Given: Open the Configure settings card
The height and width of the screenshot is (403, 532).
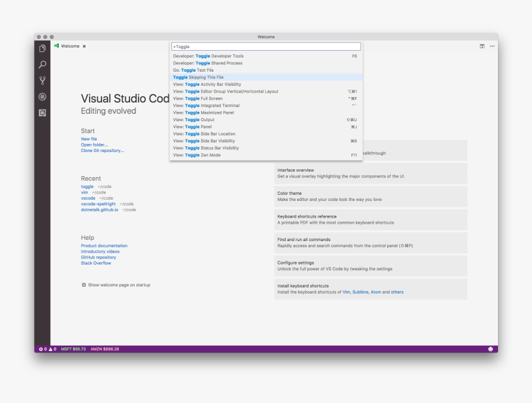Looking at the screenshot, I should tap(371, 266).
